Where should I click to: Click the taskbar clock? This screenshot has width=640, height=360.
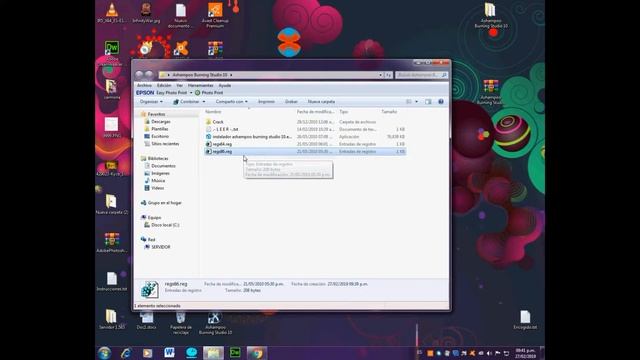click(x=525, y=353)
